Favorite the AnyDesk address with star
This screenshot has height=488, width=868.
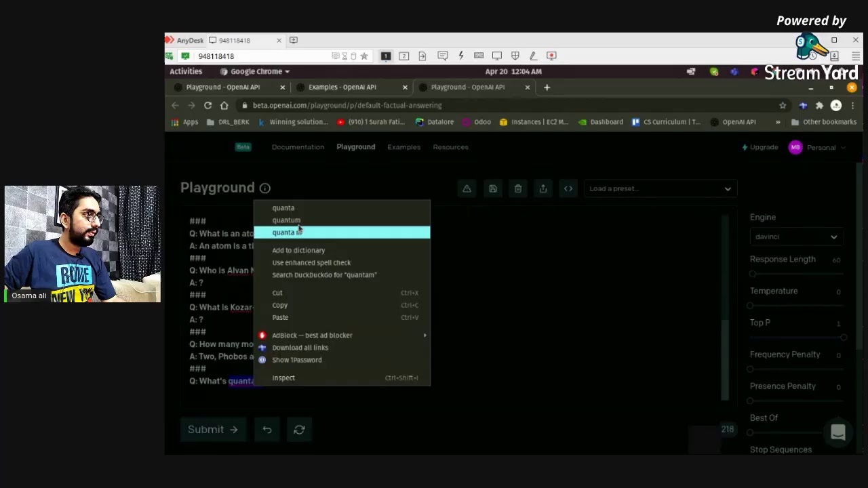364,56
